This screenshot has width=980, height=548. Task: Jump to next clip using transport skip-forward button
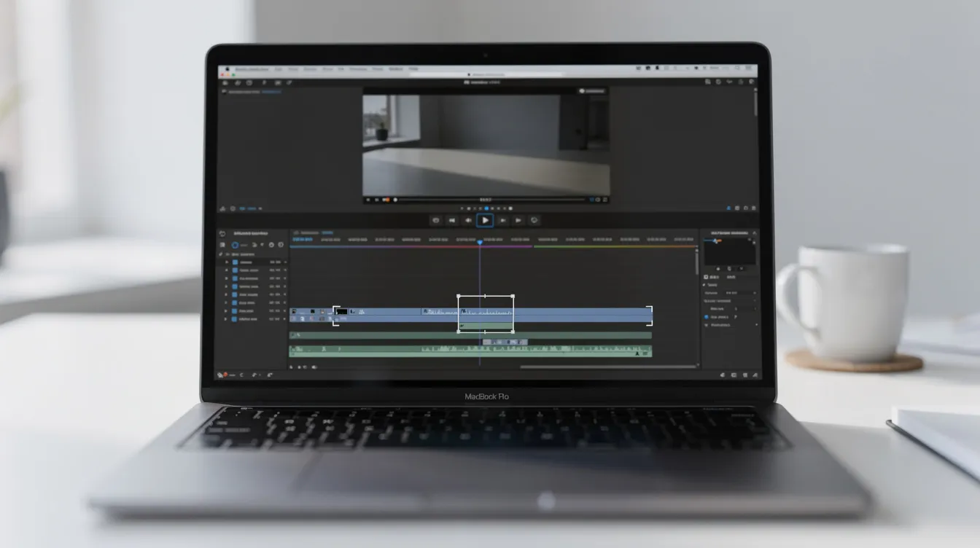[518, 220]
